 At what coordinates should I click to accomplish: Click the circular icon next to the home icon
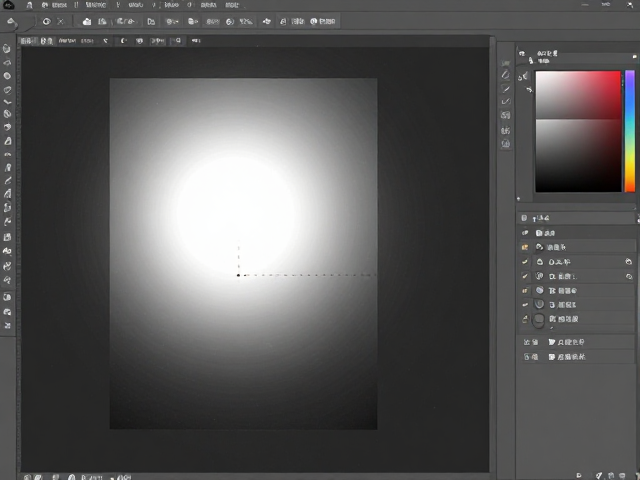[x=47, y=22]
